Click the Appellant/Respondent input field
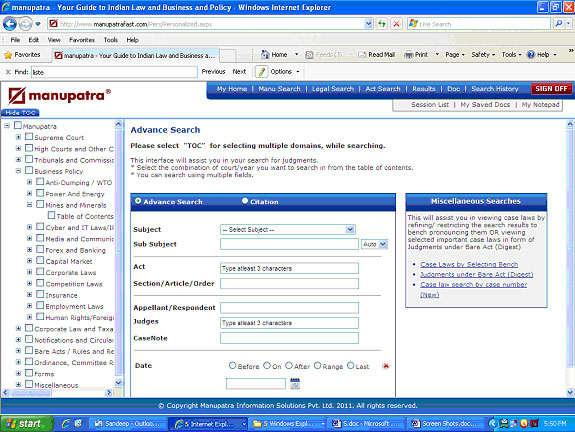 (x=289, y=308)
